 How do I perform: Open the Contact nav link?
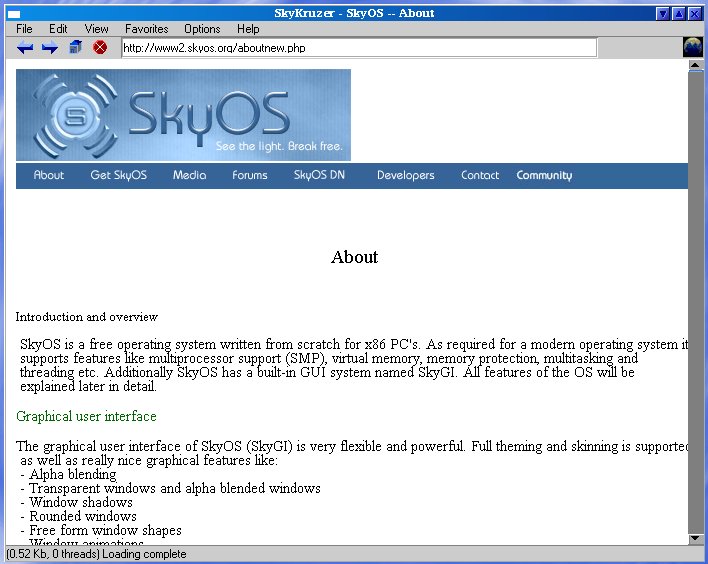pyautogui.click(x=480, y=175)
